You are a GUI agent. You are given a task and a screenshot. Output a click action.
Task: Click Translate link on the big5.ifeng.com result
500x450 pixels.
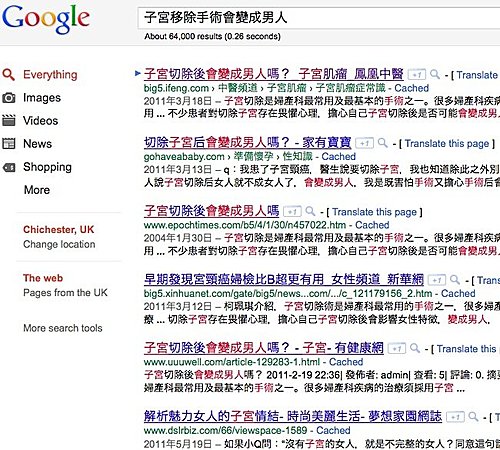pos(477,75)
